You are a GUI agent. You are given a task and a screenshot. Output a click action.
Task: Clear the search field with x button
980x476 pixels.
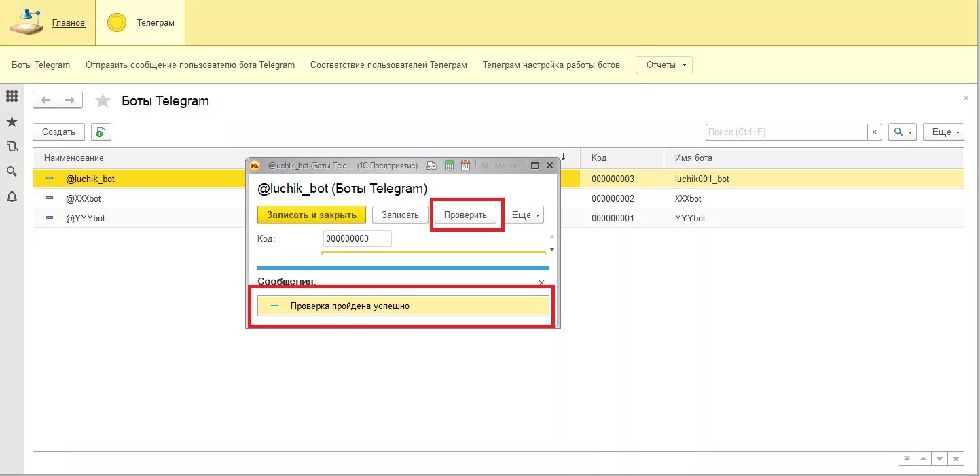point(874,132)
